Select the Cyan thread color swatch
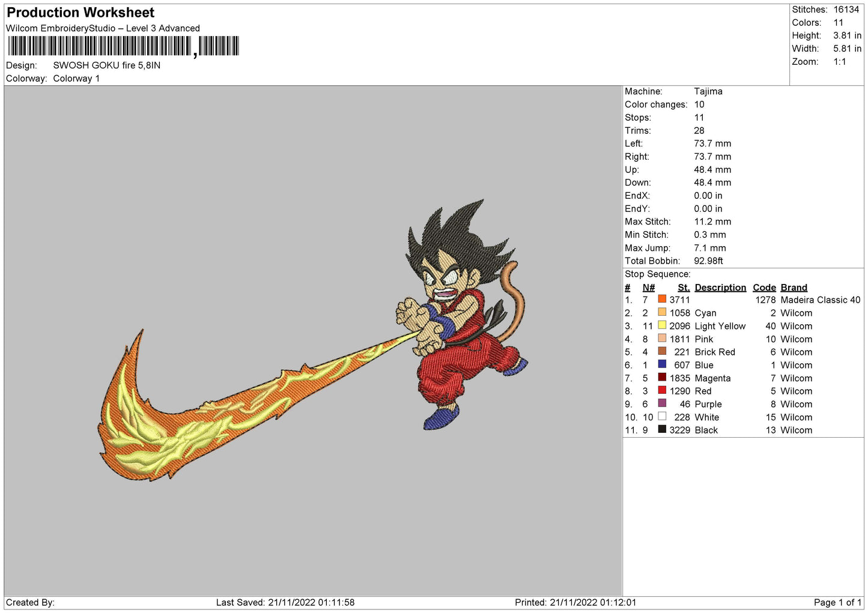 (x=662, y=312)
